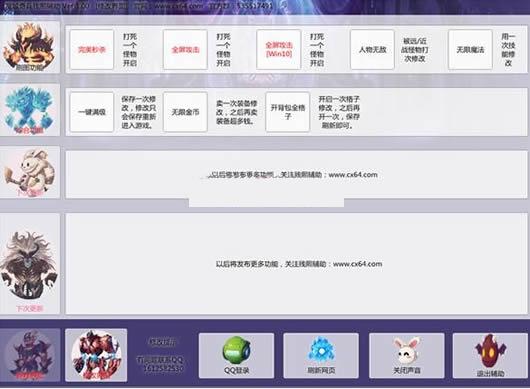Click the 以后将发布更多功能 notice in the large panel
Image resolution: width=530 pixels, height=389 pixels.
click(299, 264)
